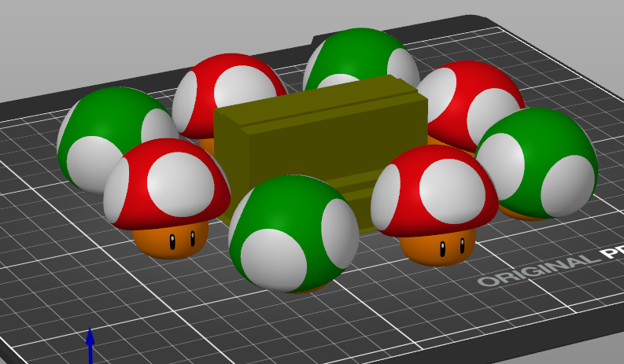Viewport: 624px width, 364px height.
Task: Click large white spot on front-right red cap
Action: pos(450,188)
